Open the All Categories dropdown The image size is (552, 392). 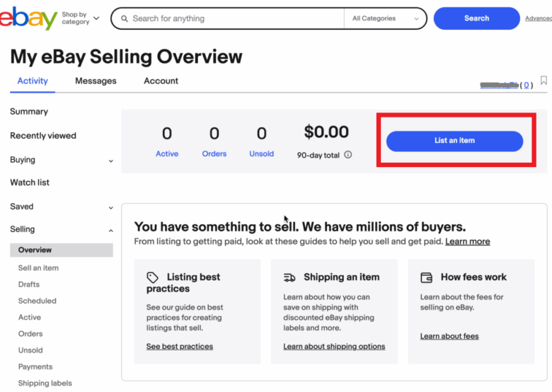pos(384,18)
